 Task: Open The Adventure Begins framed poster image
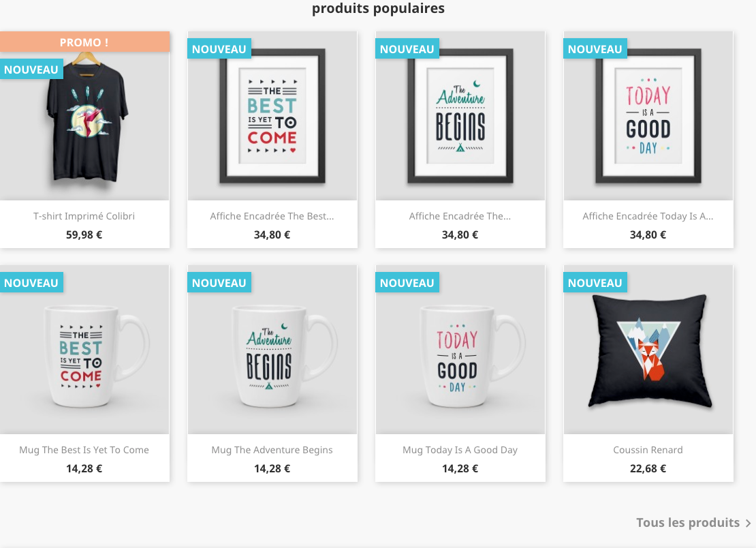460,116
